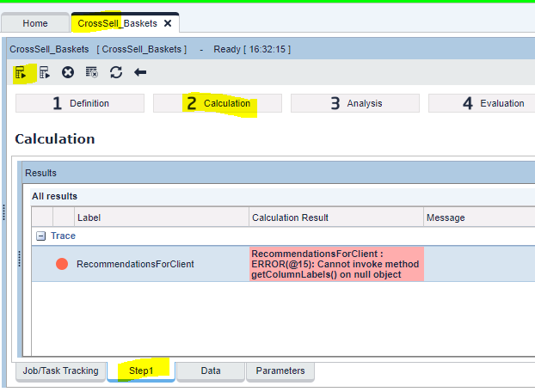This screenshot has width=535, height=392.
Task: Switch to the Job/Task Tracking tab
Action: click(60, 371)
